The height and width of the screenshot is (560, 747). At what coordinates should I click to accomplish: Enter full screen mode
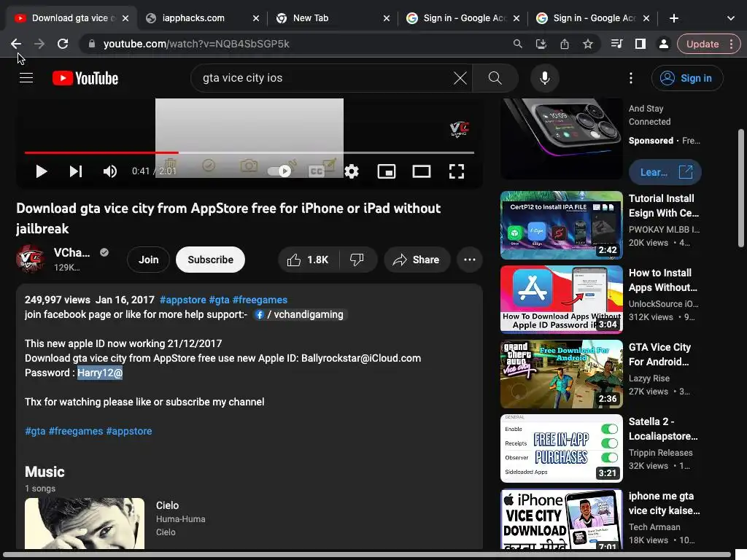pyautogui.click(x=457, y=171)
